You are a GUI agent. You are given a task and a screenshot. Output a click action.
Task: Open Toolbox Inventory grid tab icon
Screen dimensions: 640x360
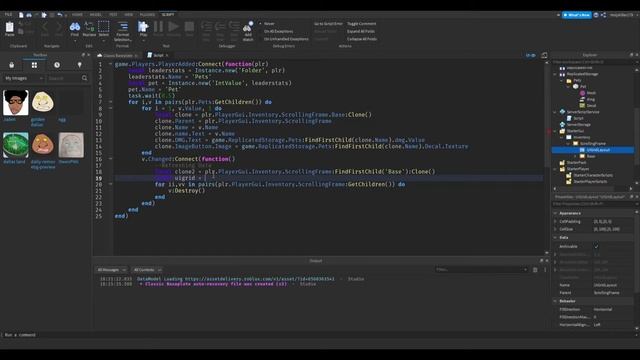(34, 65)
